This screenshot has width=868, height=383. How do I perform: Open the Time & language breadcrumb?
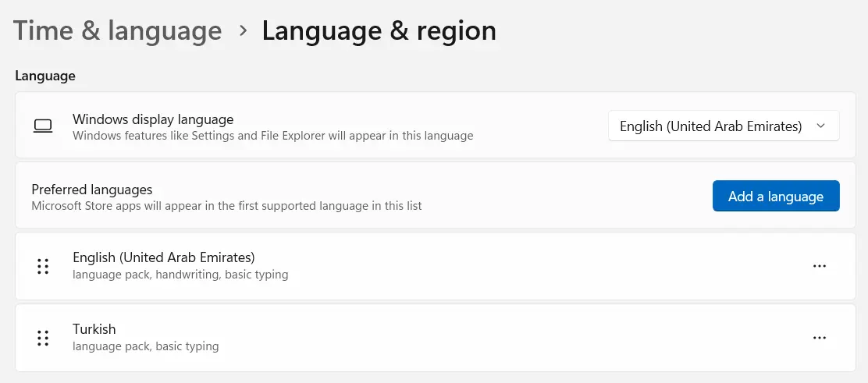[117, 30]
